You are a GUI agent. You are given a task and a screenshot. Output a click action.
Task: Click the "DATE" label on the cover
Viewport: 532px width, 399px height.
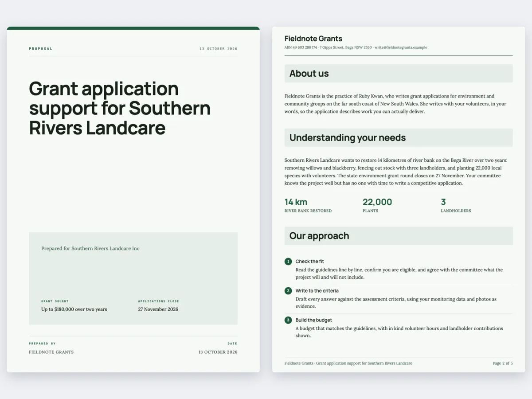(x=232, y=344)
